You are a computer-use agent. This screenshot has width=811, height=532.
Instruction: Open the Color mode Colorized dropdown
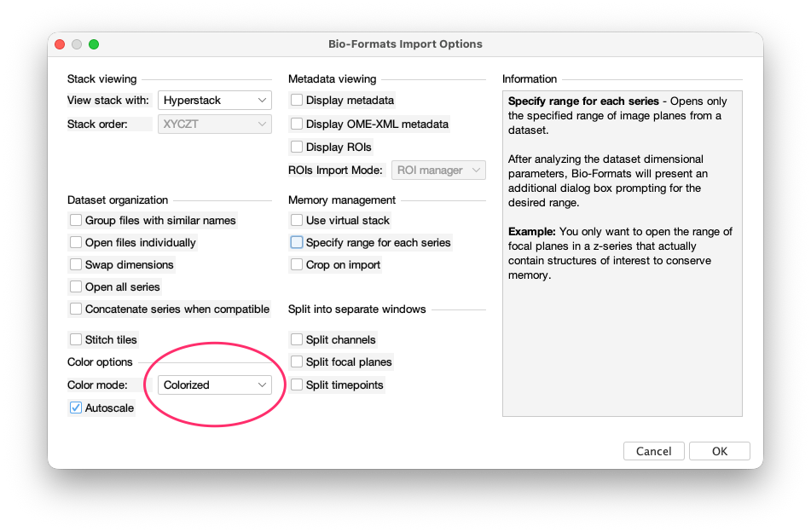click(215, 385)
